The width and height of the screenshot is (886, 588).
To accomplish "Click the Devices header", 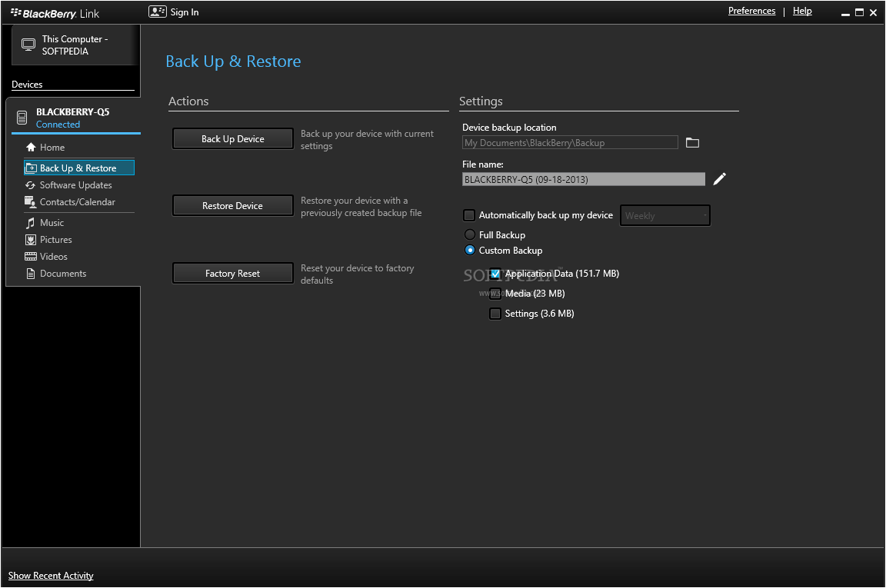I will pos(27,84).
